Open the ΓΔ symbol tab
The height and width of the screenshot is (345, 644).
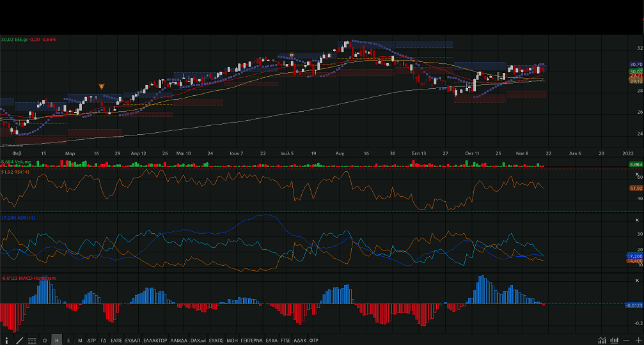[x=104, y=341]
